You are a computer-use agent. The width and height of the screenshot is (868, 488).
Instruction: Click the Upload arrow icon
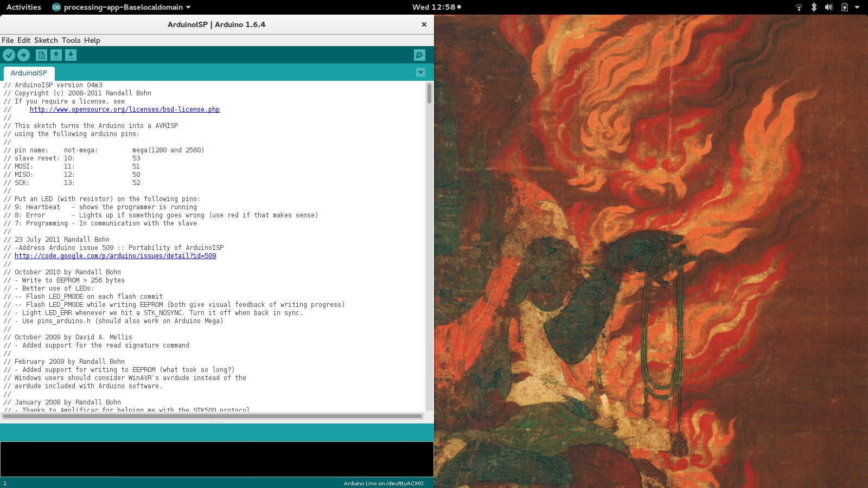[23, 55]
